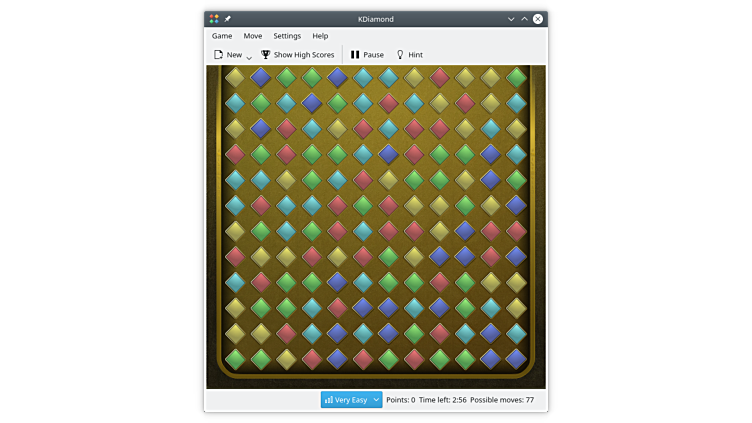Click the lightbulb Hint icon
This screenshot has height=423, width=752.
point(400,55)
